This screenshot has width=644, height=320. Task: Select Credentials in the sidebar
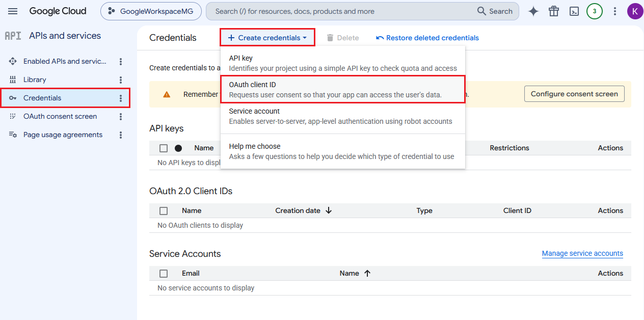point(42,98)
